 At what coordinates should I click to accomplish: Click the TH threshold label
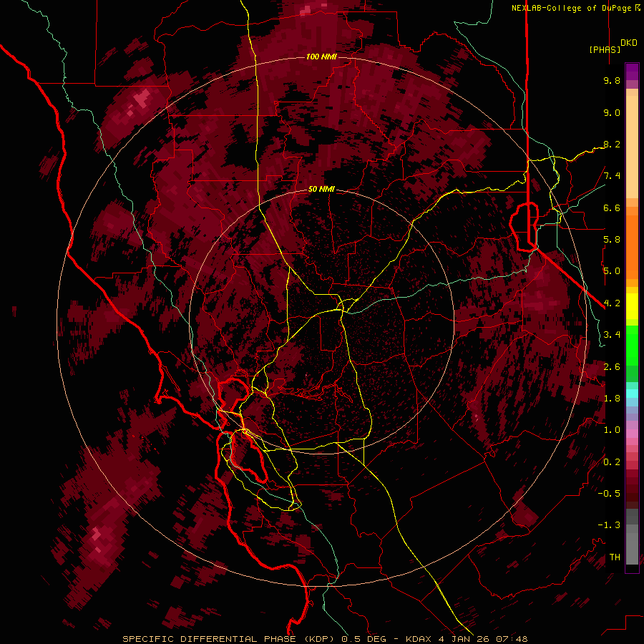pos(615,557)
